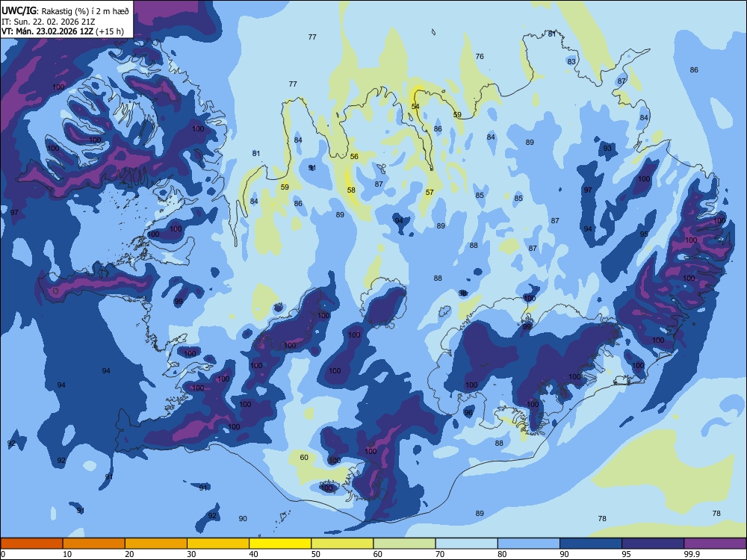Image resolution: width=747 pixels, height=560 pixels.
Task: Pick the 50–60 pale yellow legend swatch
Action: [x=343, y=544]
